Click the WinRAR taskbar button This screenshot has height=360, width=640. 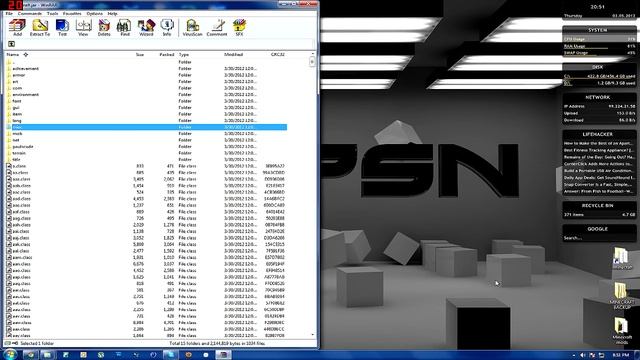tap(223, 355)
